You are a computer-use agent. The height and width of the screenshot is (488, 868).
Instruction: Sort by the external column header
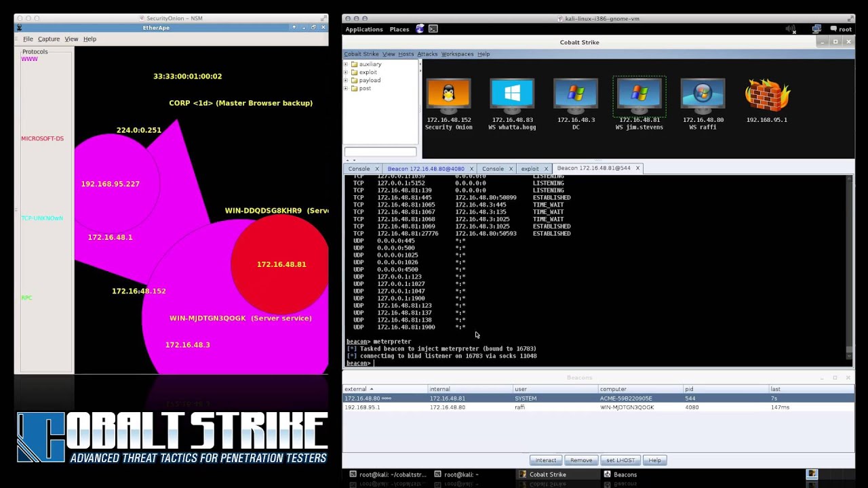click(384, 389)
